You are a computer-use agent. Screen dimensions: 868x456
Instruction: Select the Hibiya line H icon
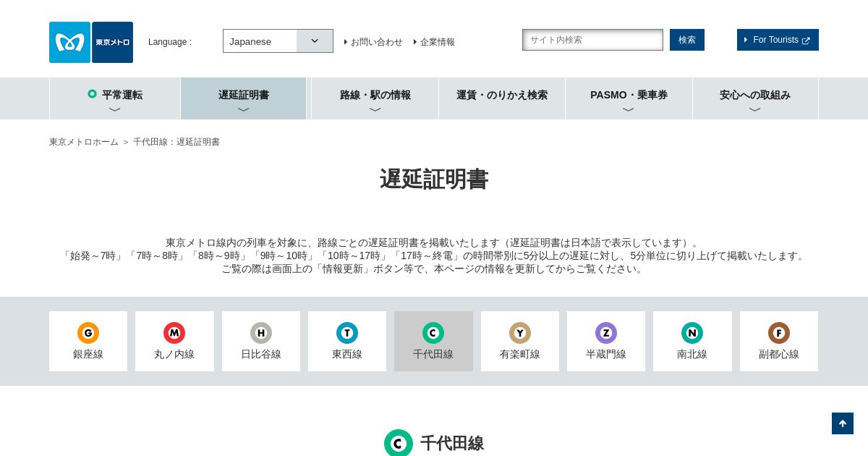[x=261, y=333]
